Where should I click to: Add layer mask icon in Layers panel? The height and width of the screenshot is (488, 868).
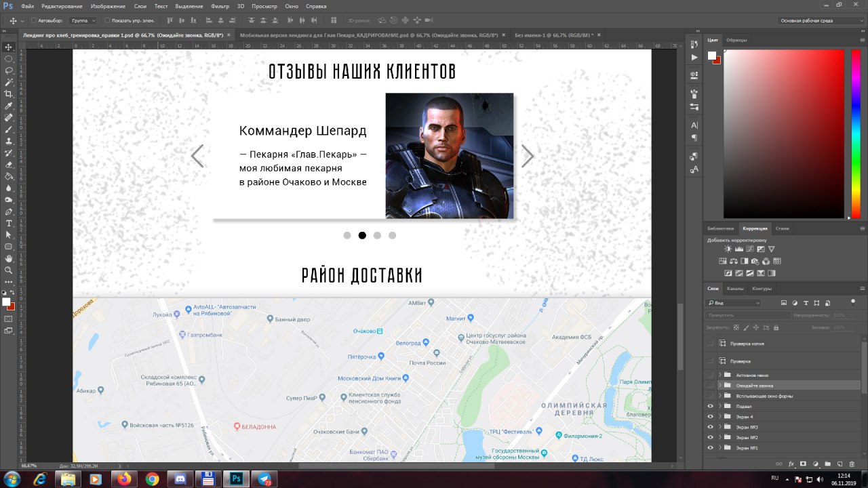803,464
